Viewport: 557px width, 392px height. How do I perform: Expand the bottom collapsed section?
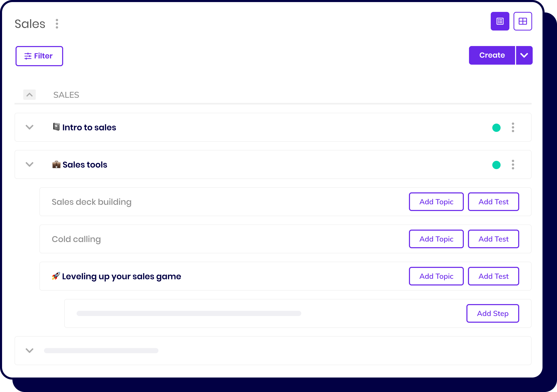coord(29,350)
